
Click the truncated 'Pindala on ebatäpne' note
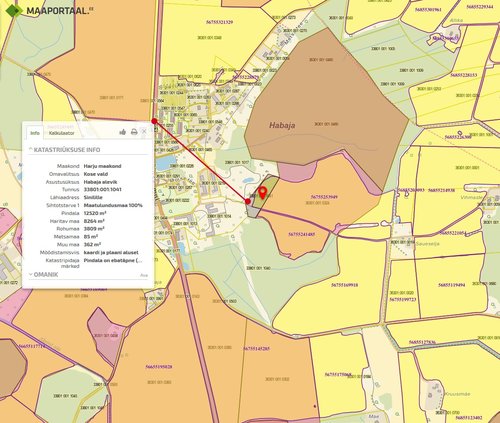(113, 260)
